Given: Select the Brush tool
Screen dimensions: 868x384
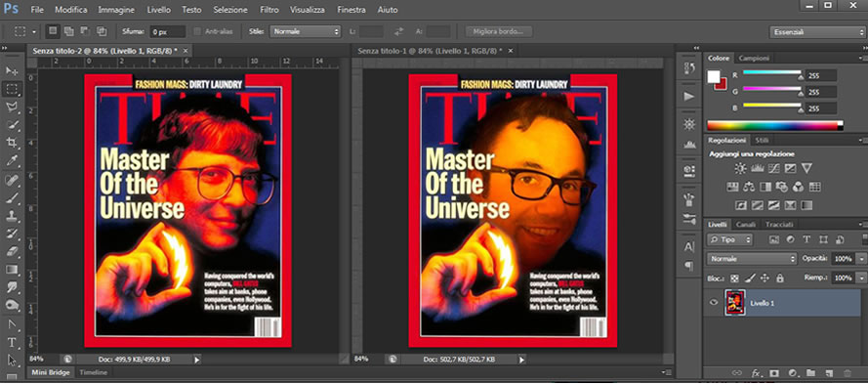Looking at the screenshot, I should [x=12, y=197].
